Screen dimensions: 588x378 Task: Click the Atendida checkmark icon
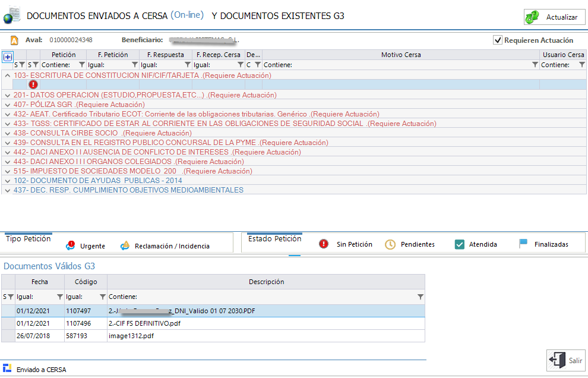(459, 244)
